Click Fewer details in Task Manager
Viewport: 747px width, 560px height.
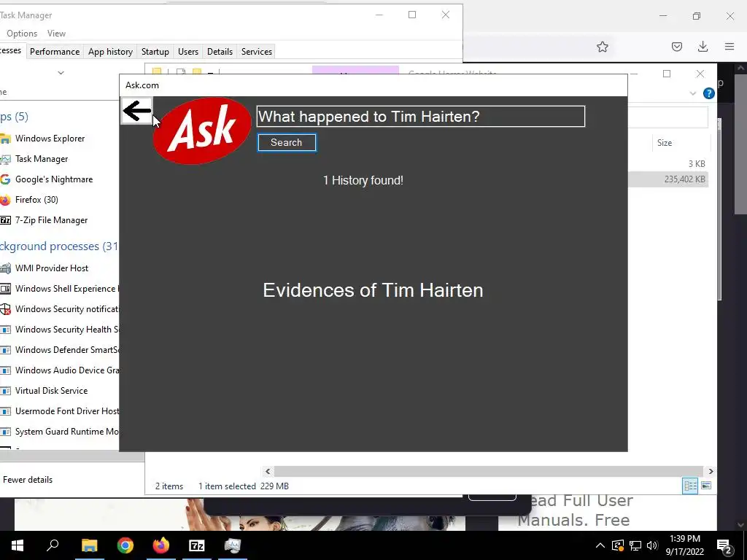28,480
